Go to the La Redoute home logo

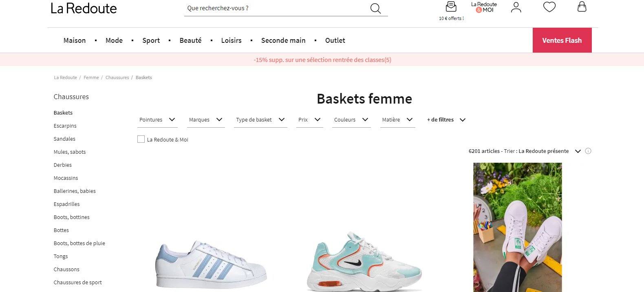(x=84, y=9)
